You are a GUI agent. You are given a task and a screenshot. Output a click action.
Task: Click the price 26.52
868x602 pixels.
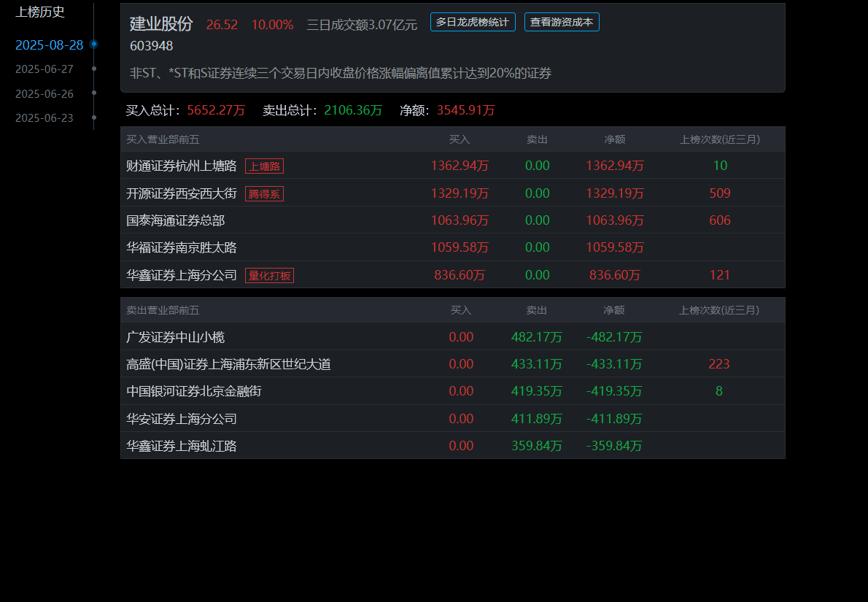[222, 25]
